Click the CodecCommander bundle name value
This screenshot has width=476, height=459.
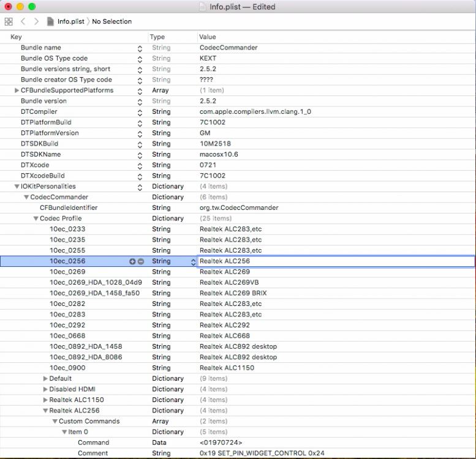tap(229, 48)
